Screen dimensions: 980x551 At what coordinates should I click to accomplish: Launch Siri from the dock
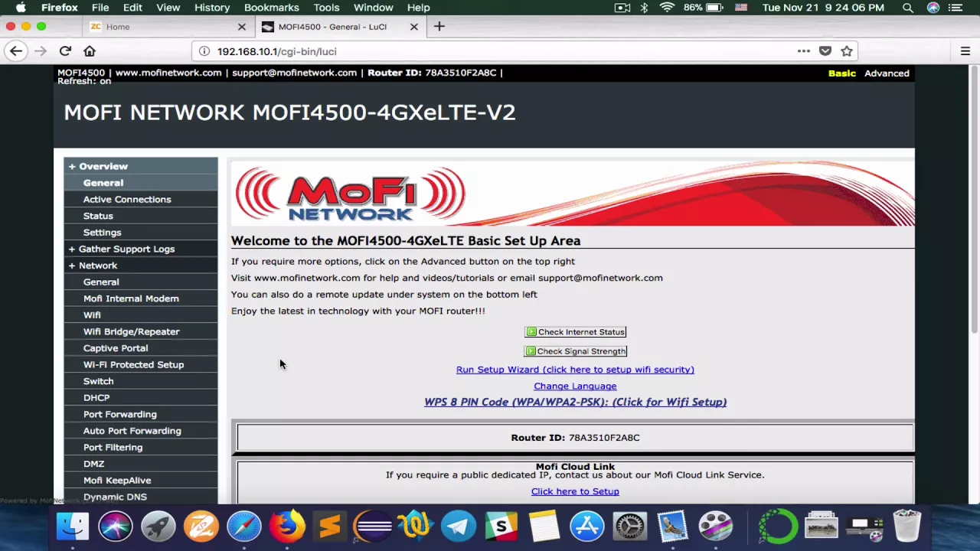pos(116,527)
